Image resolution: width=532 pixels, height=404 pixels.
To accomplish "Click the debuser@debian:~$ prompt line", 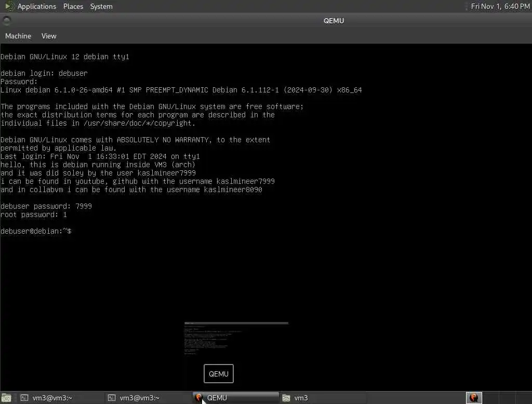I will (x=36, y=231).
